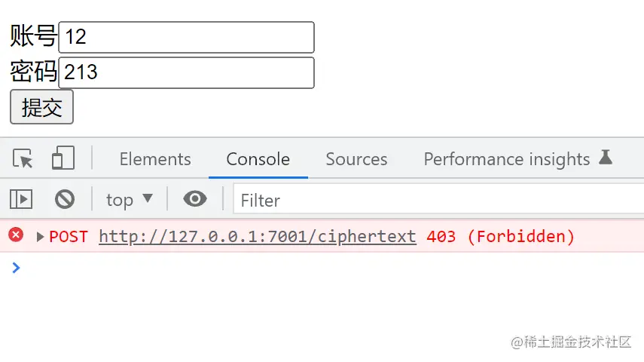Focus the 密码 password input field
The image size is (644, 362).
coord(186,72)
